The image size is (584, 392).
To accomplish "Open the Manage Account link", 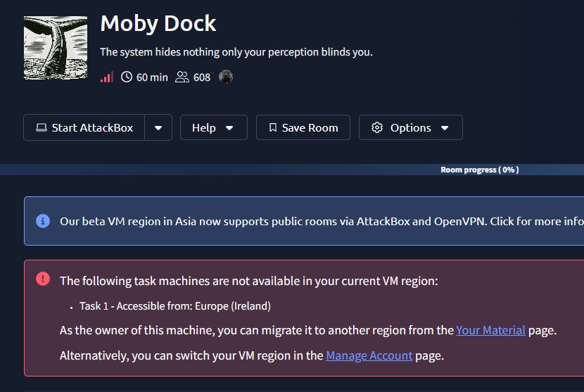I will coord(369,355).
